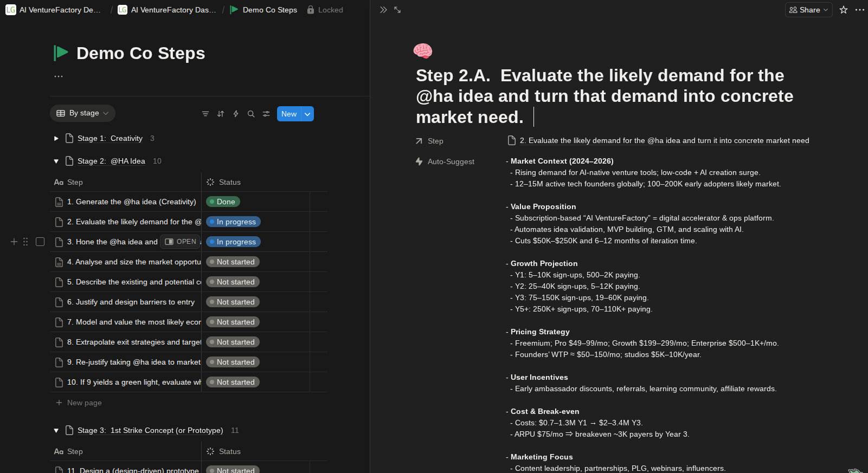Collapse Stage 3: 1st Strike Concept group
Image resolution: width=868 pixels, height=473 pixels.
coord(56,431)
